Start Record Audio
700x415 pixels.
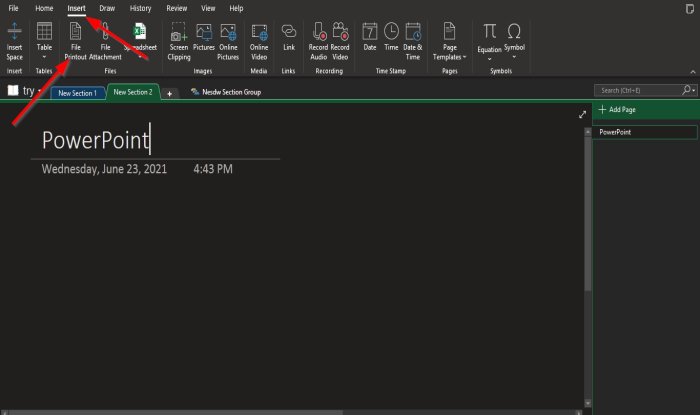(x=318, y=41)
